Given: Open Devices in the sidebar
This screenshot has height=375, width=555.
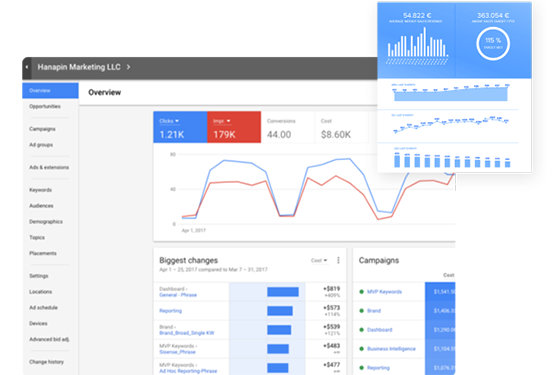Looking at the screenshot, I should pyautogui.click(x=38, y=323).
